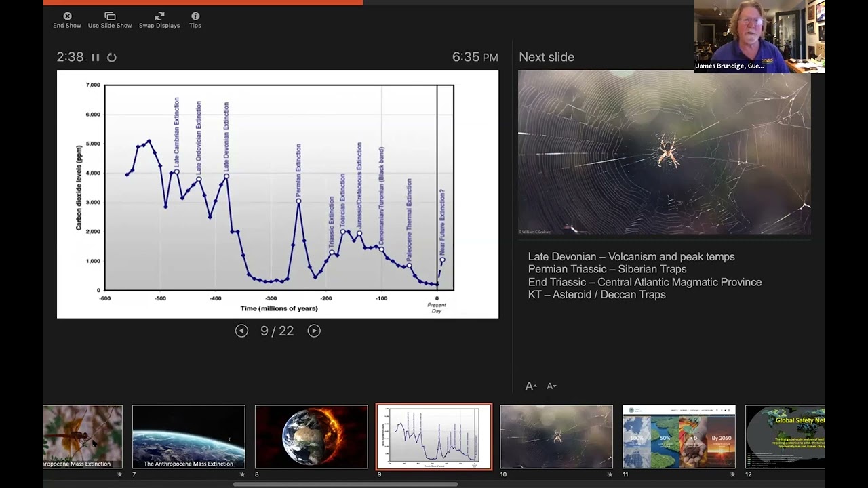Click the Permian Triassic – Siberian Traps note

pos(607,269)
